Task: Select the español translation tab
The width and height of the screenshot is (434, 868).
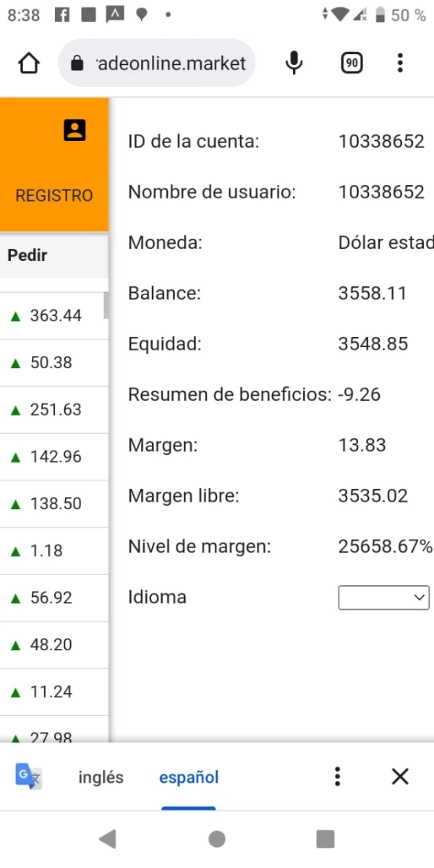Action: 189,778
